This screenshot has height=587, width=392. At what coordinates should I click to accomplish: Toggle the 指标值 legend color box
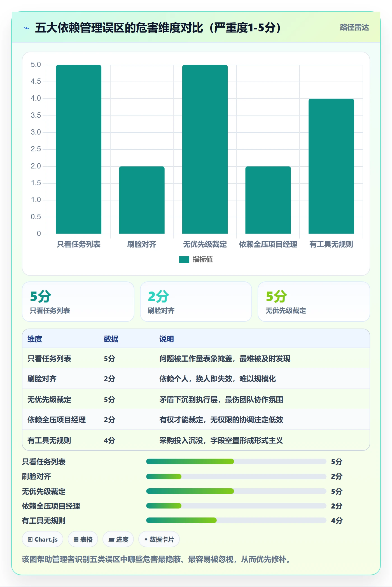pos(184,260)
